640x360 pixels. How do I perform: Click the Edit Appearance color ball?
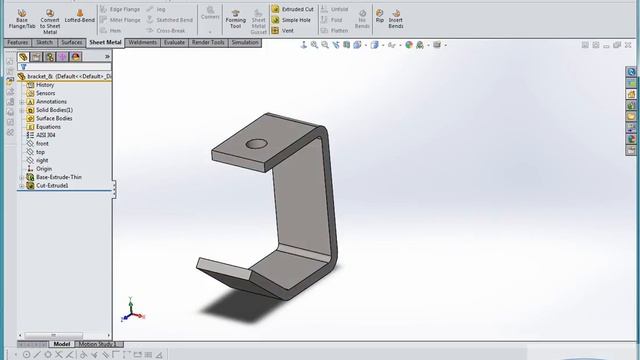[x=409, y=45]
